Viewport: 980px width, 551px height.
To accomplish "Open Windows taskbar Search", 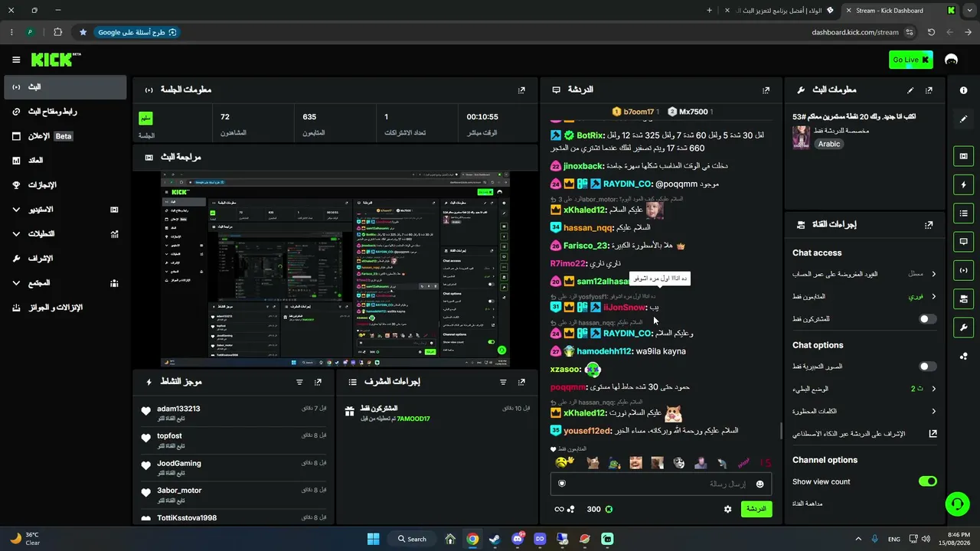I will pos(412,539).
